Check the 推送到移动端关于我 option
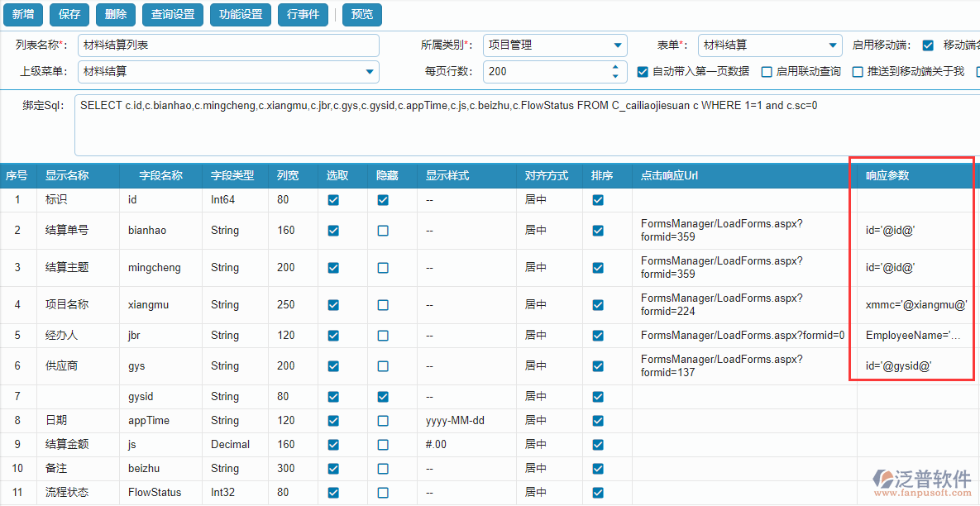 [858, 72]
